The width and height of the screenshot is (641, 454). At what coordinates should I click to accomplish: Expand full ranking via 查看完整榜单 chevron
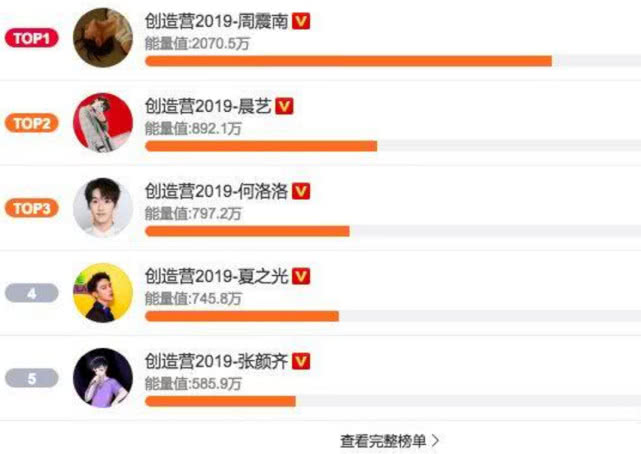pyautogui.click(x=436, y=441)
